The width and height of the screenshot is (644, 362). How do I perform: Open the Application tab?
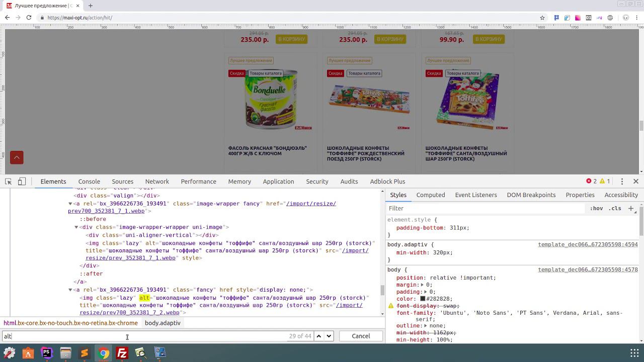(278, 182)
